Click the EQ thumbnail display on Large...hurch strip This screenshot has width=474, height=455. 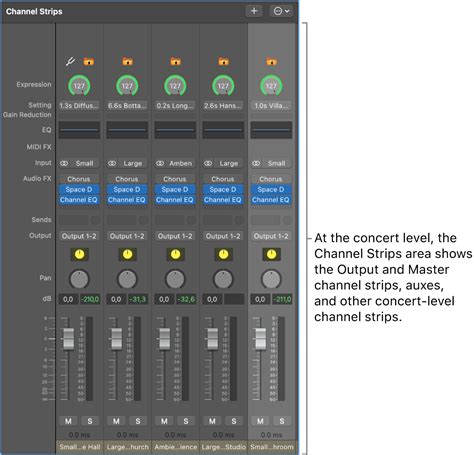coord(127,130)
